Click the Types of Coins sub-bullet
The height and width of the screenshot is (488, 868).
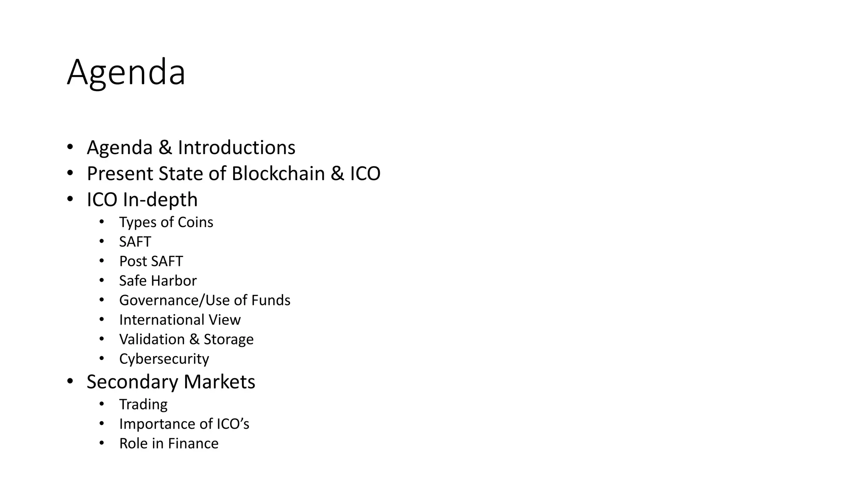(166, 222)
